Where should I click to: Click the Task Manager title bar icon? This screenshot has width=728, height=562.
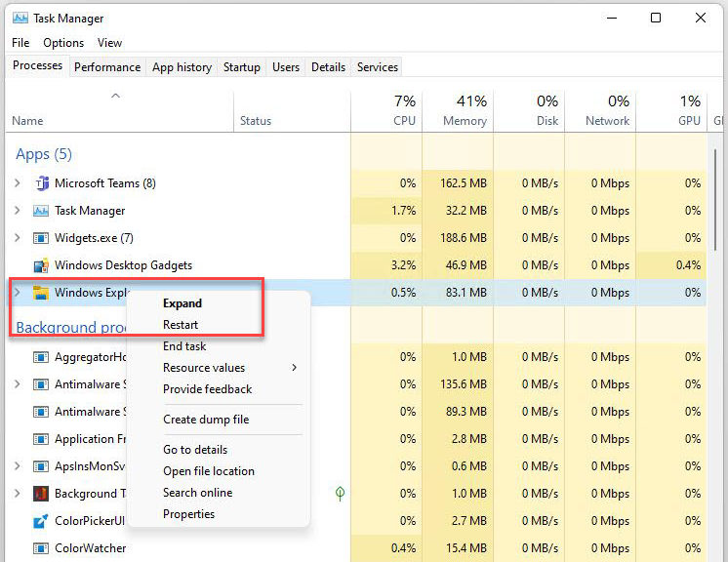(x=20, y=19)
